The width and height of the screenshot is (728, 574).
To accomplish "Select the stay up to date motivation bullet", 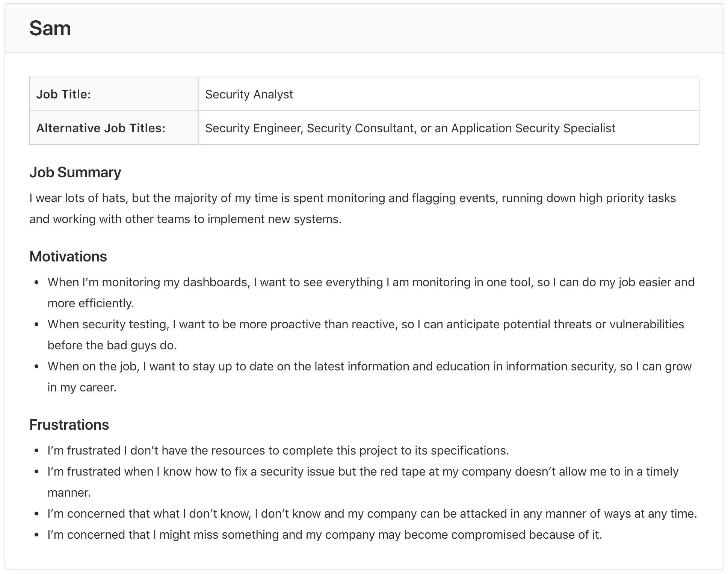I will (x=369, y=376).
